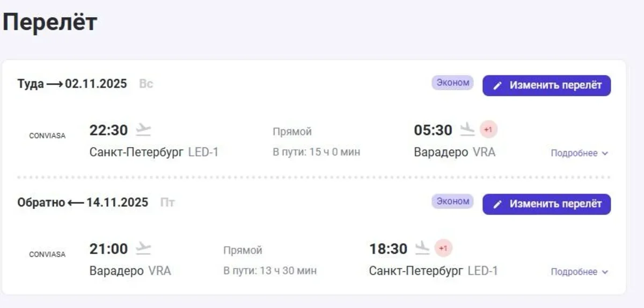644x308 pixels.
Task: Click the Conviasa logo on return flight
Action: tap(47, 255)
